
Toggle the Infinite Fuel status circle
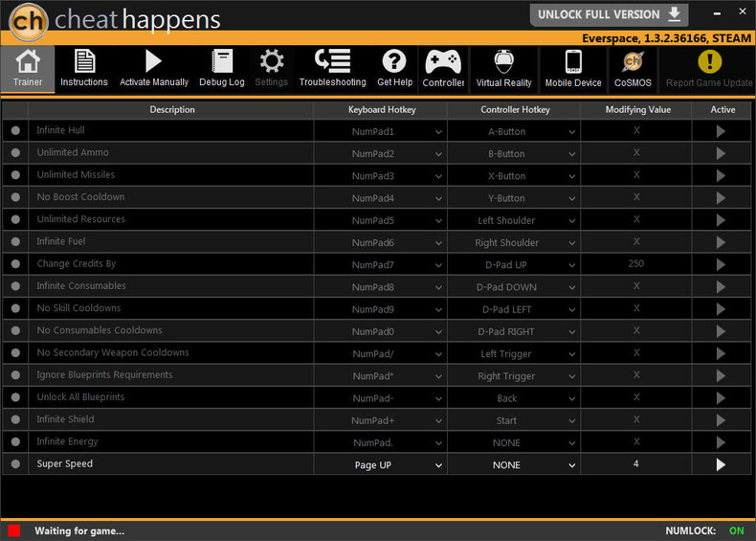pyautogui.click(x=15, y=241)
